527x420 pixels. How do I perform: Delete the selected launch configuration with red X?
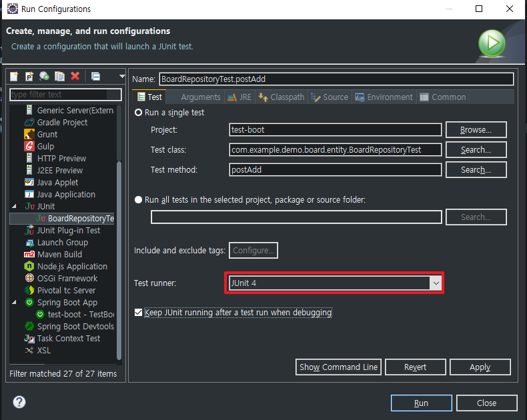coord(75,76)
